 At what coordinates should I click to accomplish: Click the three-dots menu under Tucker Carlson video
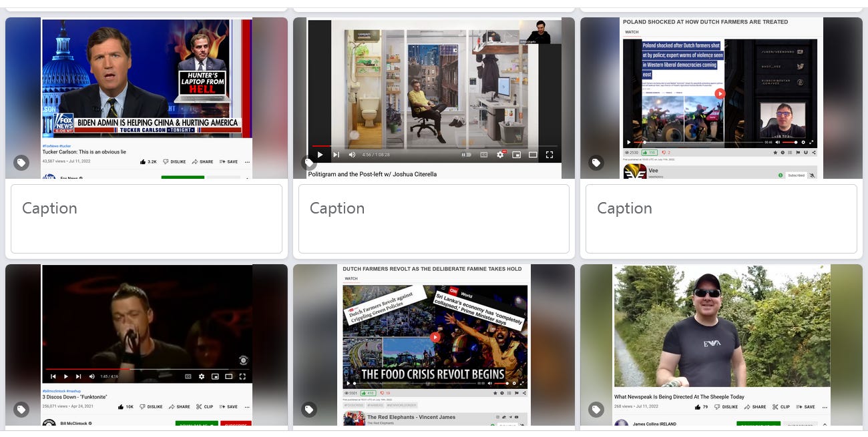(x=247, y=162)
